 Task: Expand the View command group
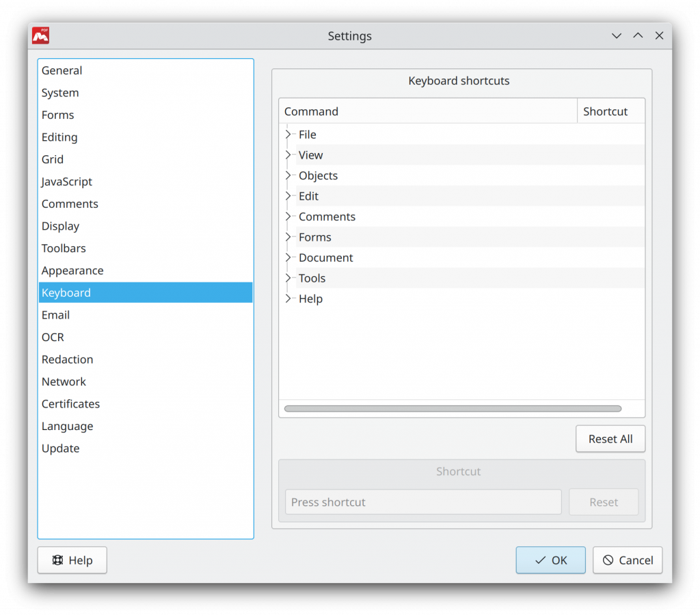(288, 155)
